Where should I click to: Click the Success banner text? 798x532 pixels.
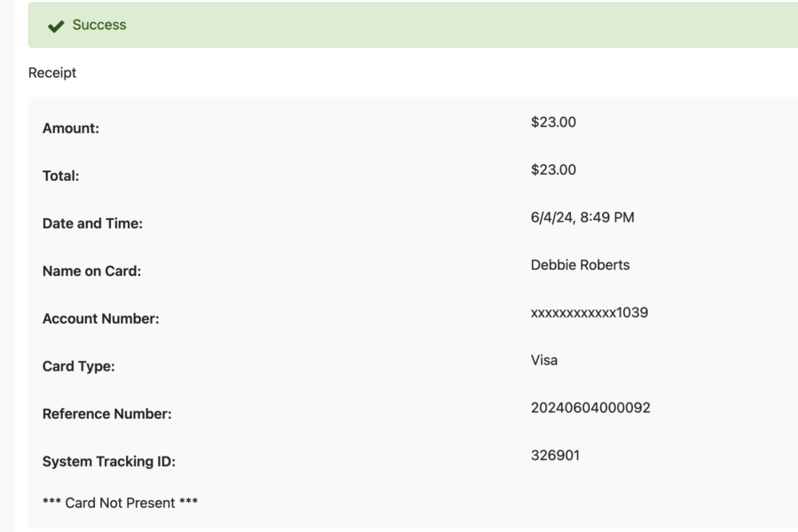click(99, 25)
